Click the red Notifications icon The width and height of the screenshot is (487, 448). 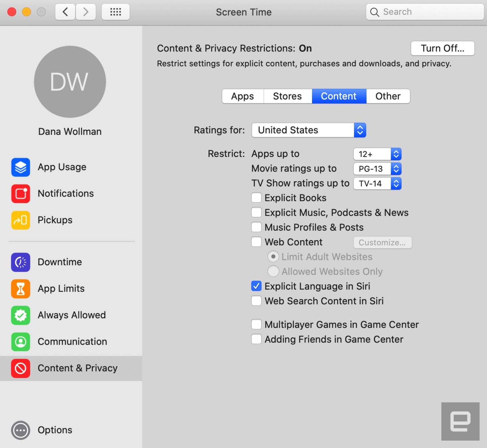pyautogui.click(x=21, y=194)
